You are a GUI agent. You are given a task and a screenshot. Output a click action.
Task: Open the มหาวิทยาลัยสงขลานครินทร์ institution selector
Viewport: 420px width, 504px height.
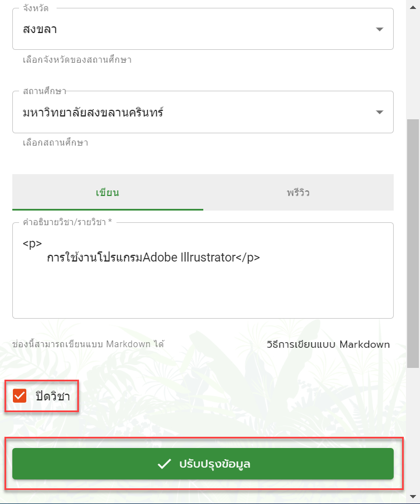coord(203,112)
